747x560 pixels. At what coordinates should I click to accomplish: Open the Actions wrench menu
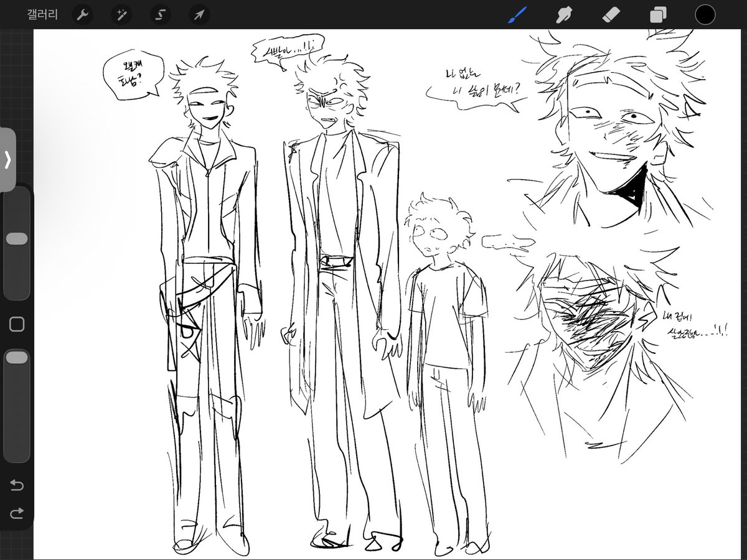point(83,15)
